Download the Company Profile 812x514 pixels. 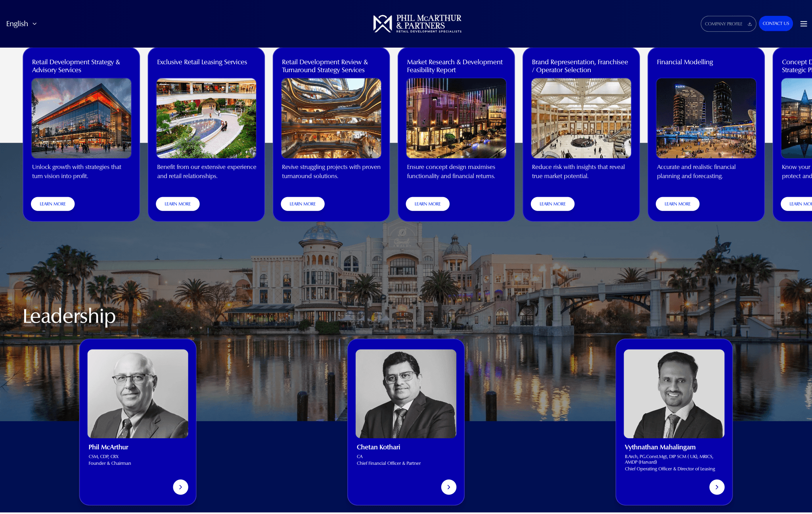(x=728, y=24)
